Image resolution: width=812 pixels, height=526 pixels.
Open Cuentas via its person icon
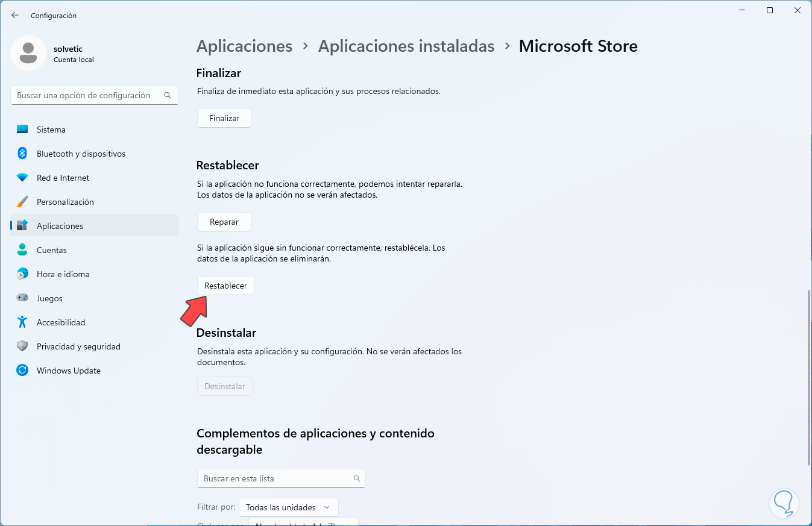tap(22, 250)
